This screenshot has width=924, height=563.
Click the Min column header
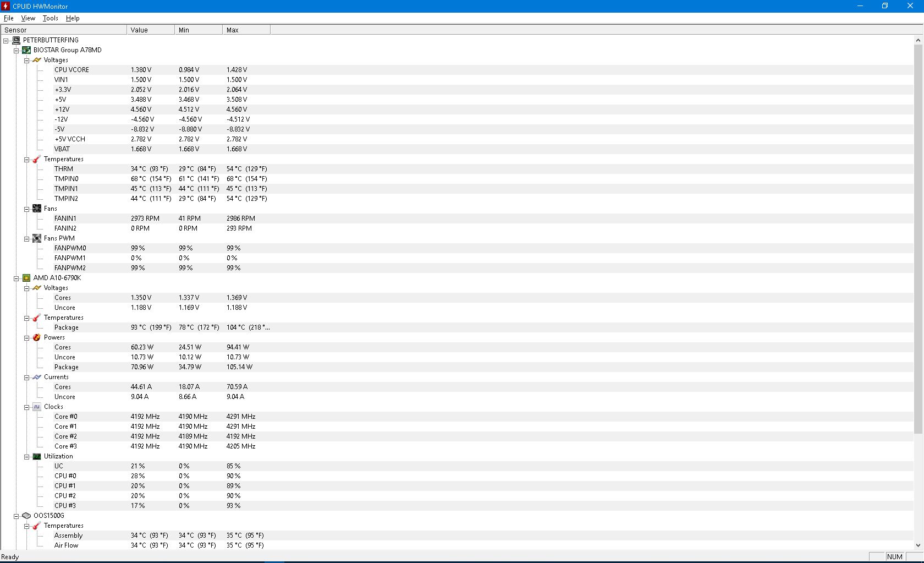tap(199, 30)
